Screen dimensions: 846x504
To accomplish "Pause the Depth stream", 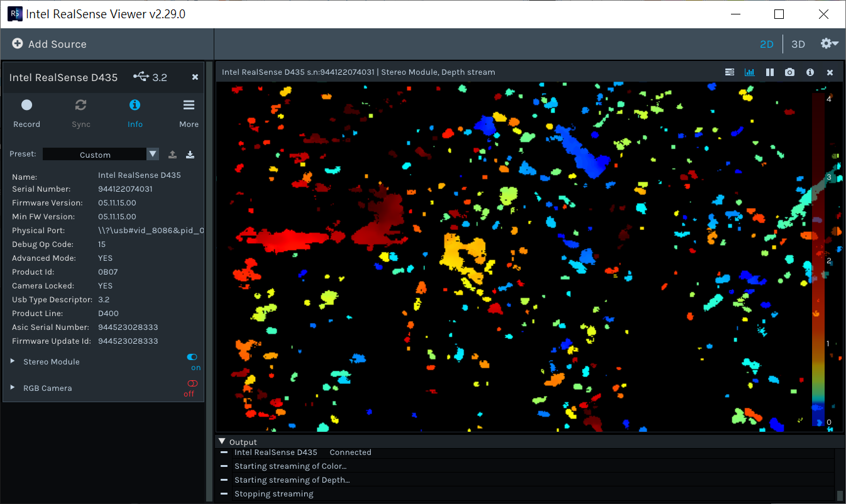I will 769,72.
